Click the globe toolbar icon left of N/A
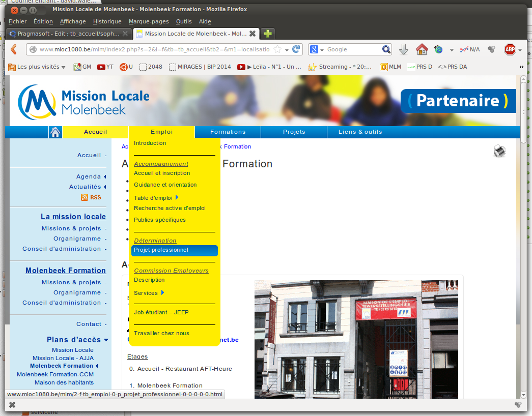The height and width of the screenshot is (416, 532). pos(438,49)
